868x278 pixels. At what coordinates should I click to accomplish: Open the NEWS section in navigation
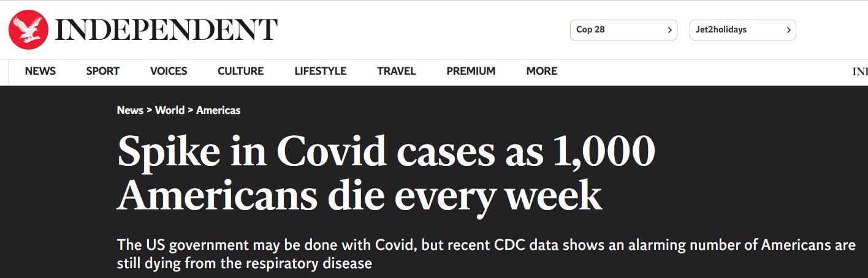pyautogui.click(x=40, y=71)
